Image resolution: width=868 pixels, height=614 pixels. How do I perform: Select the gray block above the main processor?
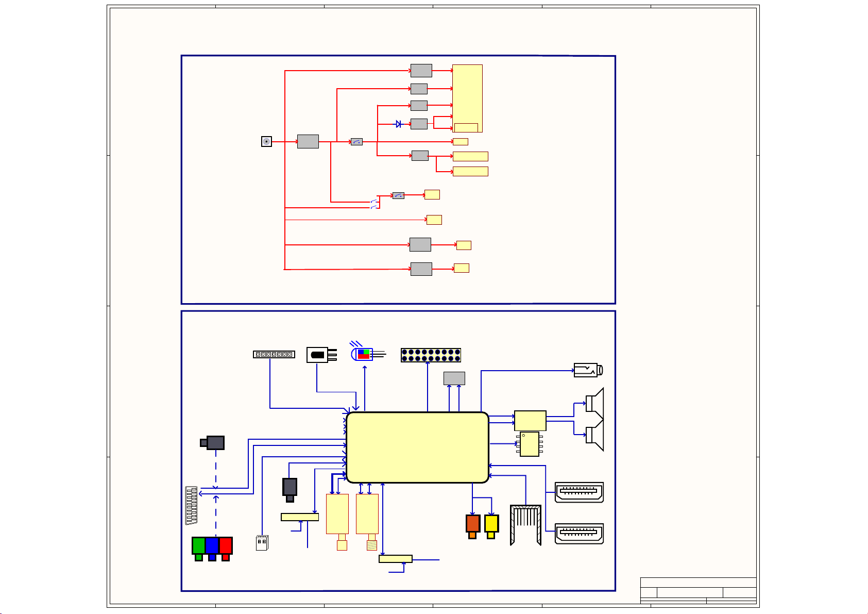click(454, 378)
